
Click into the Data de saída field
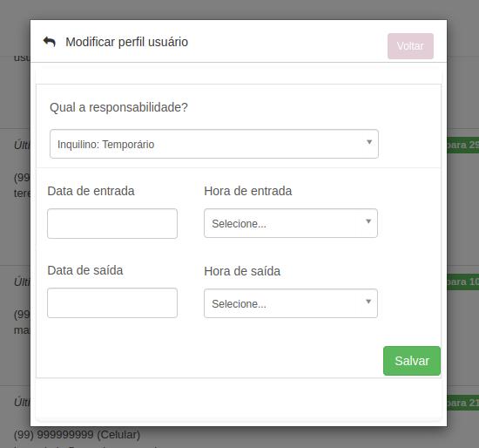click(x=112, y=302)
